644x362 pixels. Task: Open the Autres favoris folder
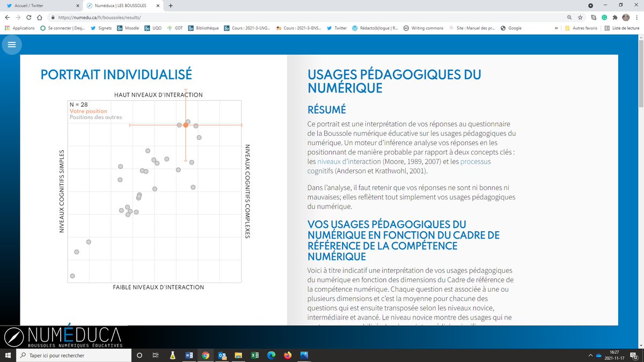(x=582, y=28)
